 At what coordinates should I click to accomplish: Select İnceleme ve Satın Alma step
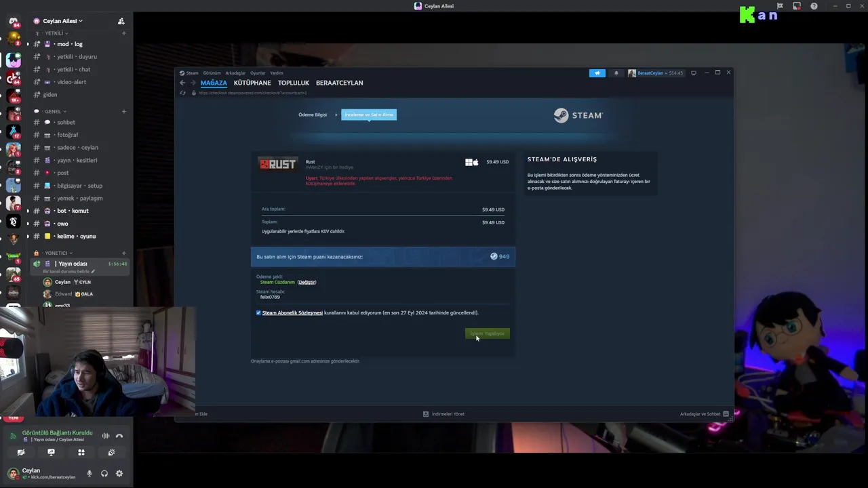click(369, 115)
